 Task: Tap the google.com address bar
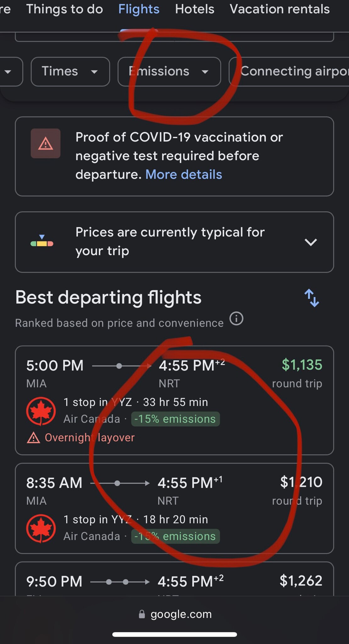click(174, 614)
